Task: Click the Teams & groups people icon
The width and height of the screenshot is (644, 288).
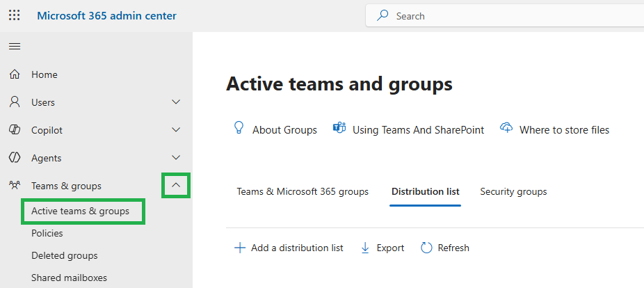Action: 15,186
